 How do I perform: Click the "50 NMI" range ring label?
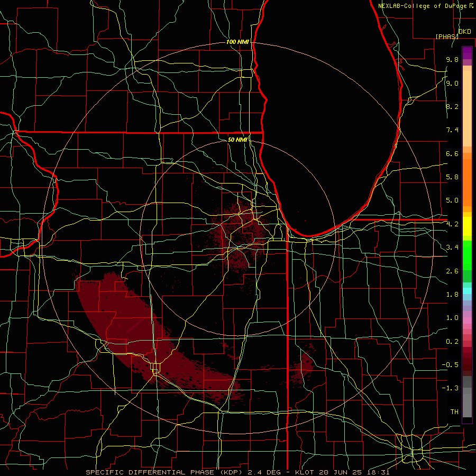point(237,140)
